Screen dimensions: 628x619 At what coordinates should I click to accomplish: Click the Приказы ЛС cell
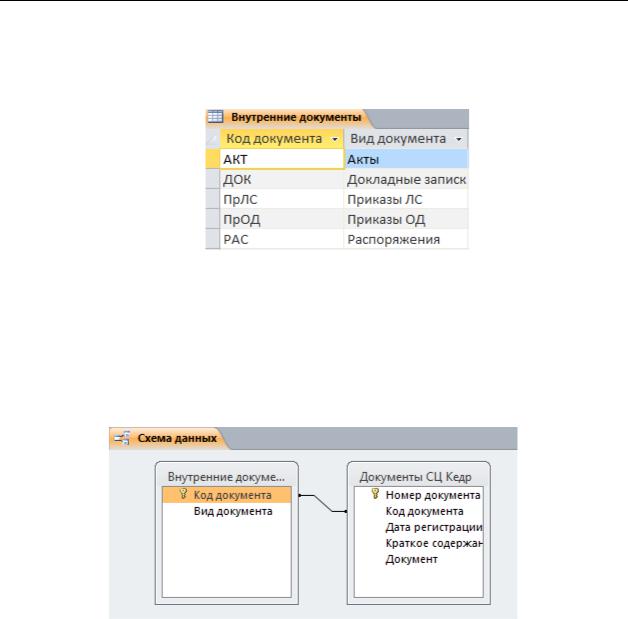406,199
